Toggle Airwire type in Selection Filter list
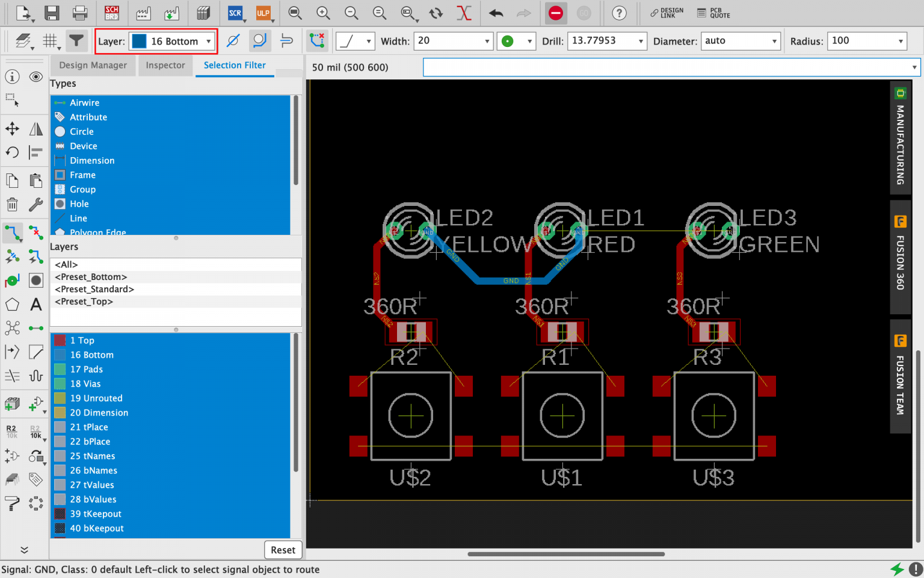 click(x=84, y=102)
